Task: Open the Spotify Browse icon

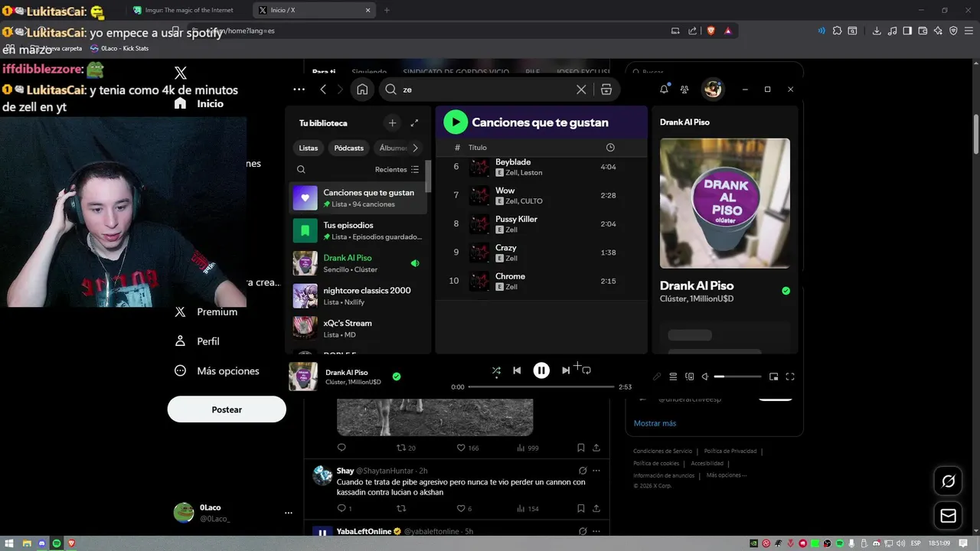Action: (606, 90)
